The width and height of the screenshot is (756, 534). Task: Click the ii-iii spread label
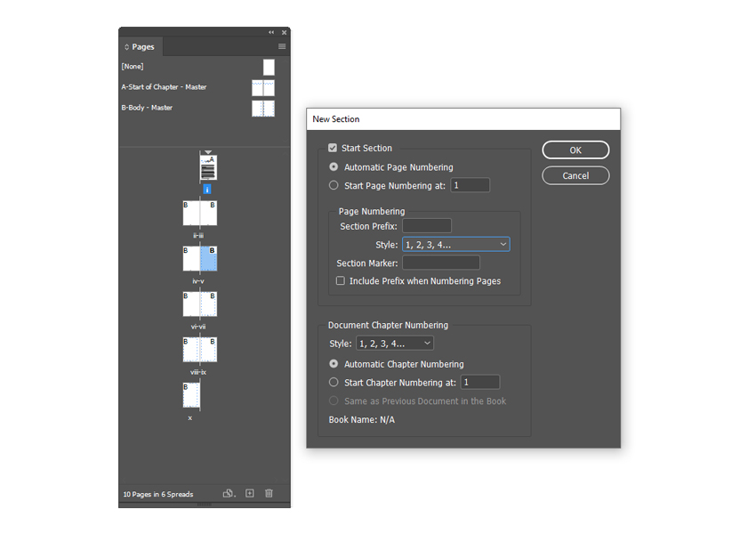click(198, 235)
